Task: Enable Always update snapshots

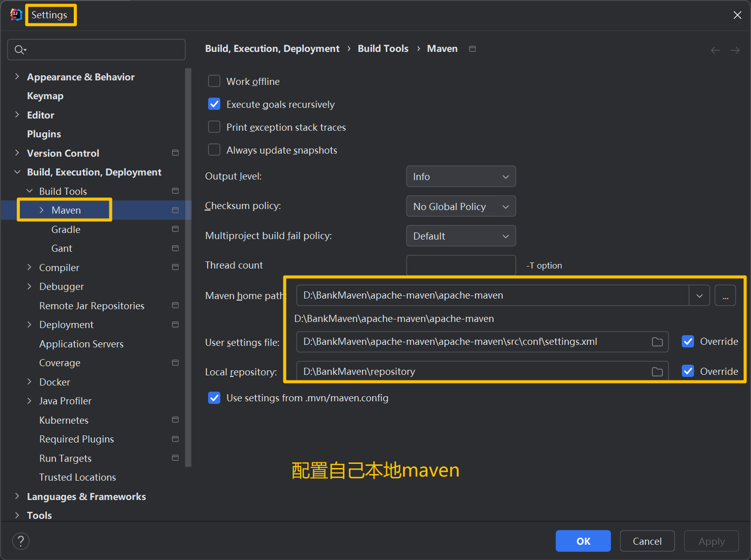Action: [214, 150]
